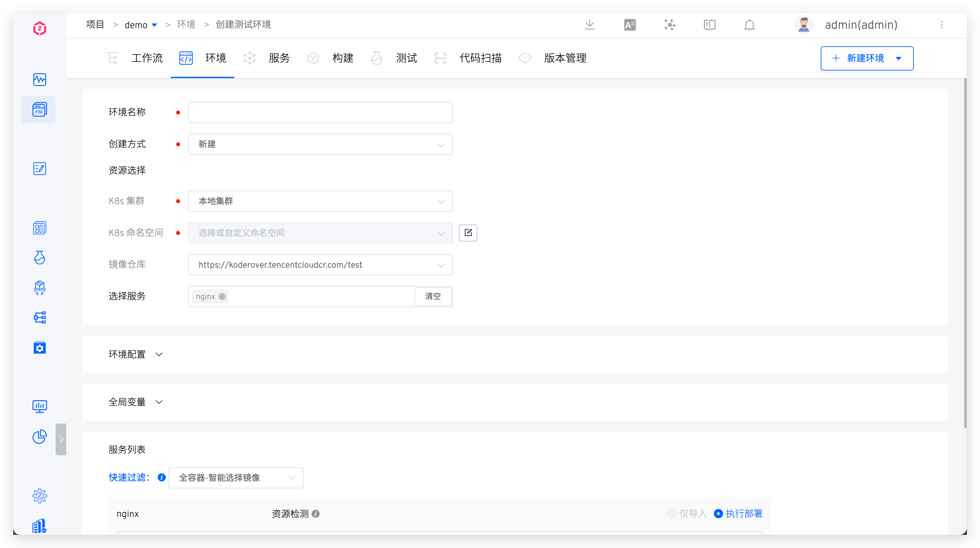The height and width of the screenshot is (548, 980).
Task: Switch to the 服务 tab
Action: click(x=279, y=58)
